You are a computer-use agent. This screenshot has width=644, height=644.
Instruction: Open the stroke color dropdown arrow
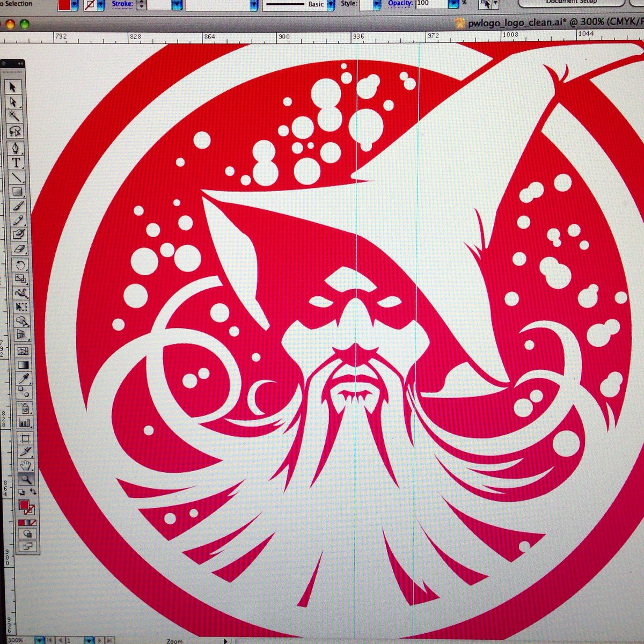pyautogui.click(x=100, y=5)
